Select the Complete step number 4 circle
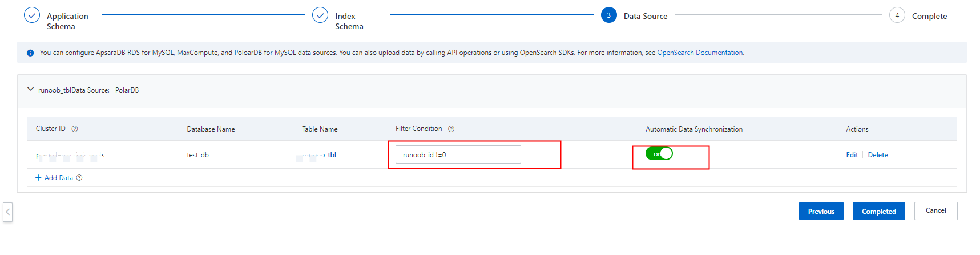The height and width of the screenshot is (255, 980). pos(897,15)
